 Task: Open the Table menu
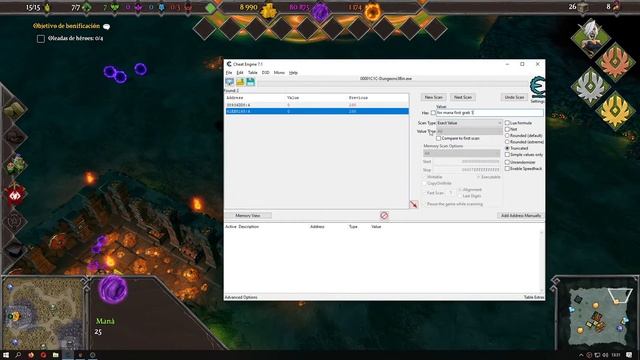pyautogui.click(x=253, y=73)
